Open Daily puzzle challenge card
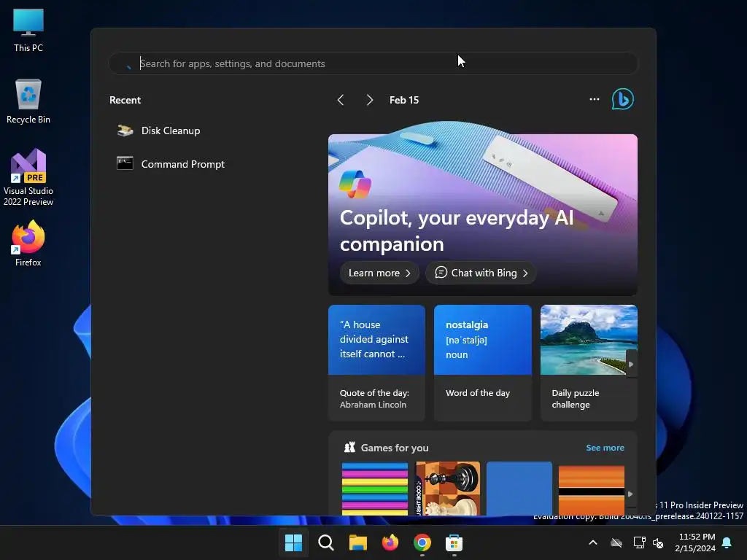This screenshot has width=747, height=560. coord(589,363)
